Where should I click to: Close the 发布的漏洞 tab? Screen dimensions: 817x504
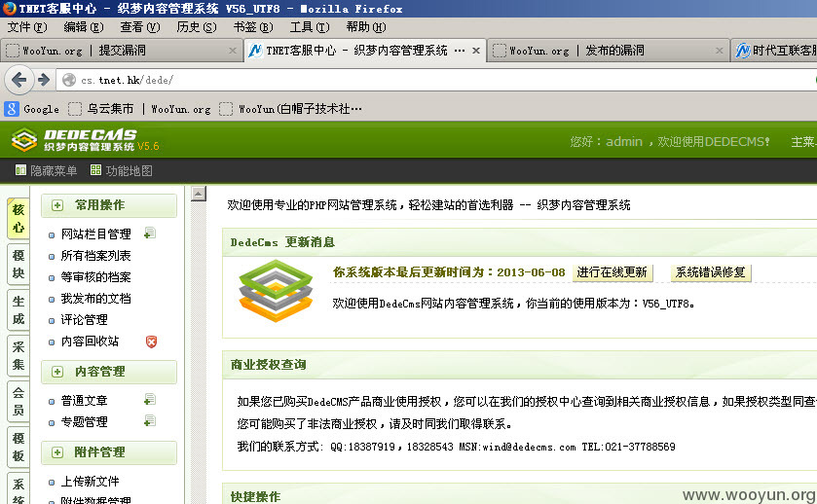[719, 51]
